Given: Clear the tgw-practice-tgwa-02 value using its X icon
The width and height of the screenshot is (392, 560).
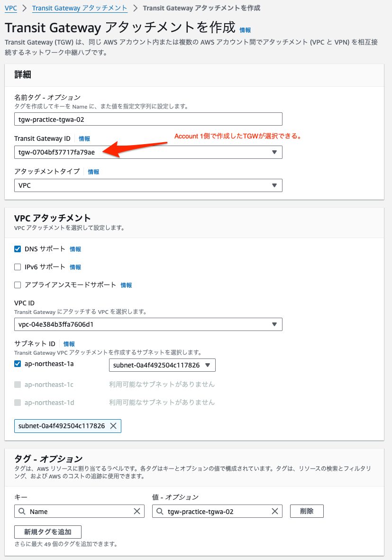Looking at the screenshot, I should click(274, 511).
